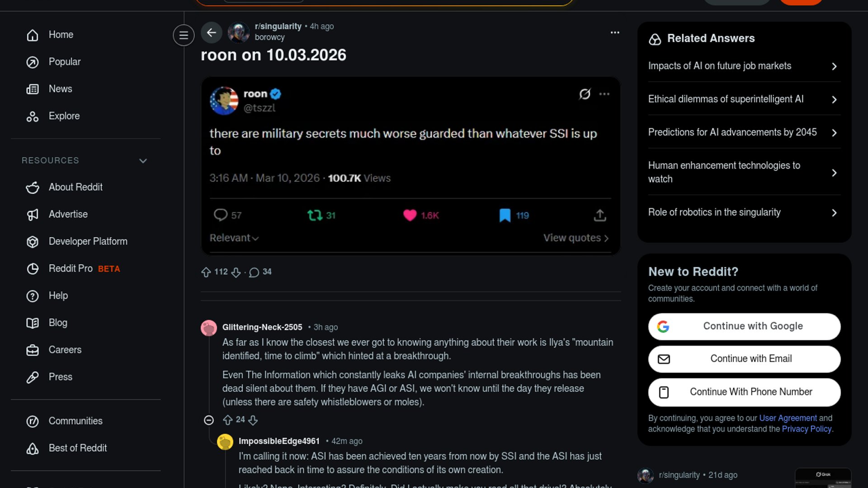Downvote the roon post
Screen dimensions: 868x488
coord(236,272)
